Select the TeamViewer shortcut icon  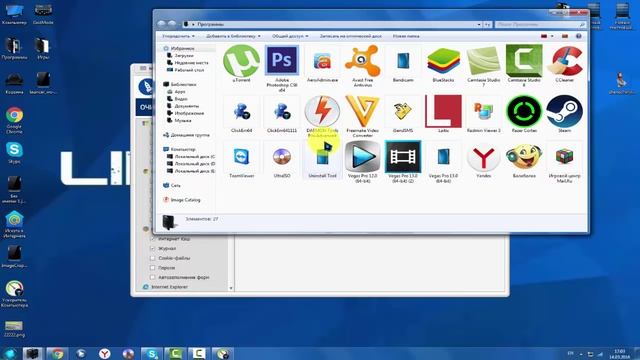[x=242, y=157]
